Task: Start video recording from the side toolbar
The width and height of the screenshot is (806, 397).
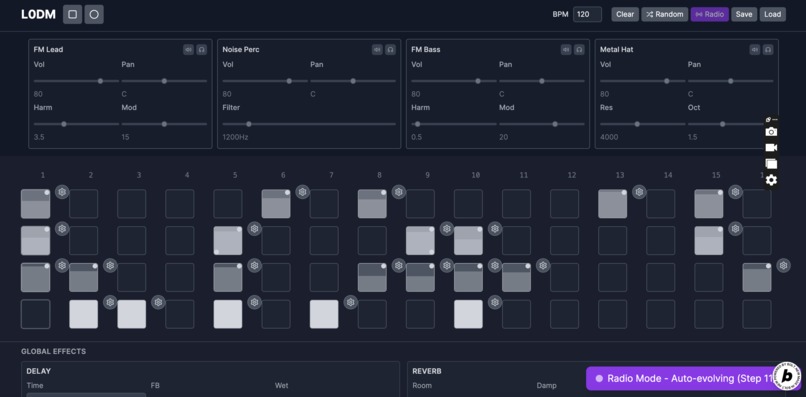Action: (771, 148)
